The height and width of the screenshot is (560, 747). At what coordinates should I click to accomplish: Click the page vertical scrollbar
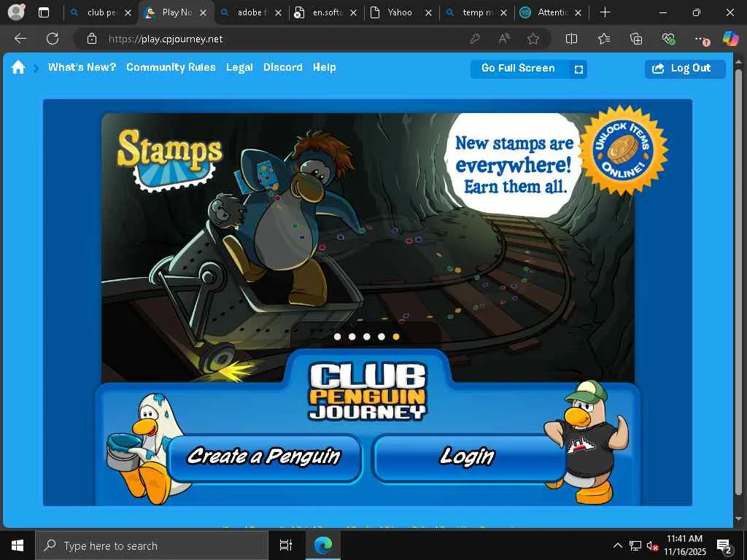(738, 281)
